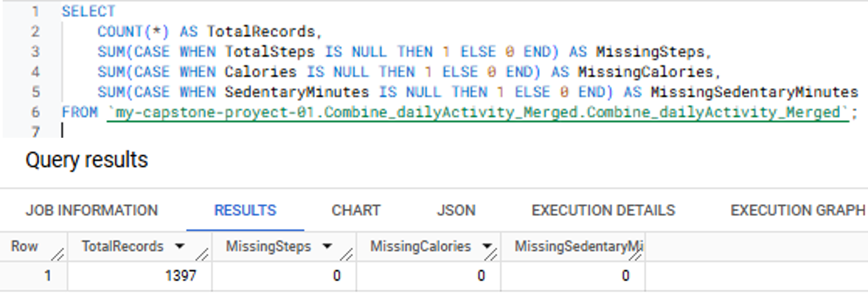Open the CHART tab
The width and height of the screenshot is (868, 301).
356,210
